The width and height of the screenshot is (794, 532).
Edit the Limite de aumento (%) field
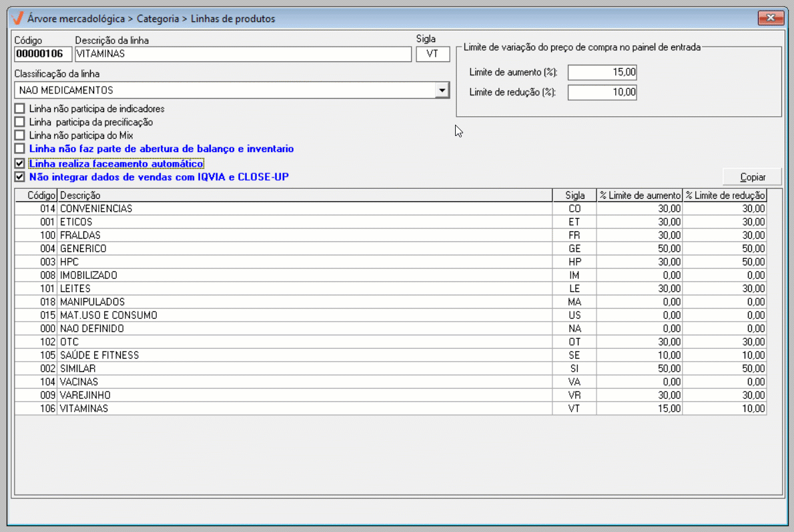(x=602, y=72)
